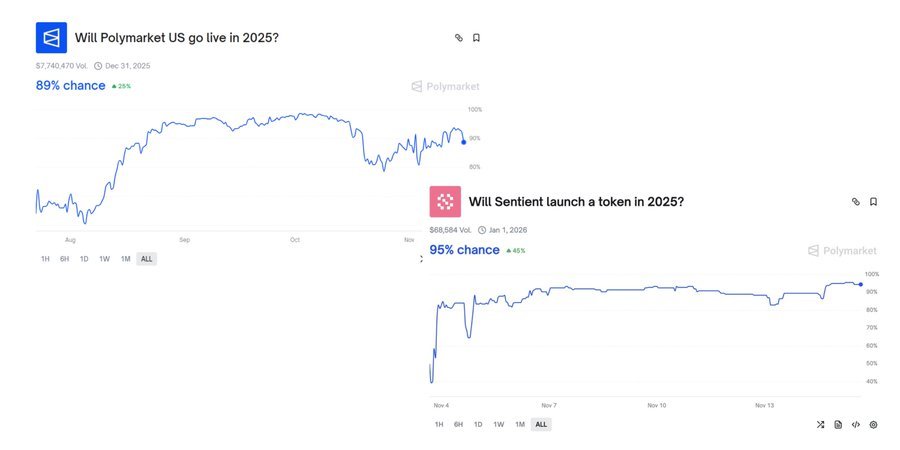900x450 pixels.
Task: Select 1H range on the Polymarket US chart
Action: point(45,259)
